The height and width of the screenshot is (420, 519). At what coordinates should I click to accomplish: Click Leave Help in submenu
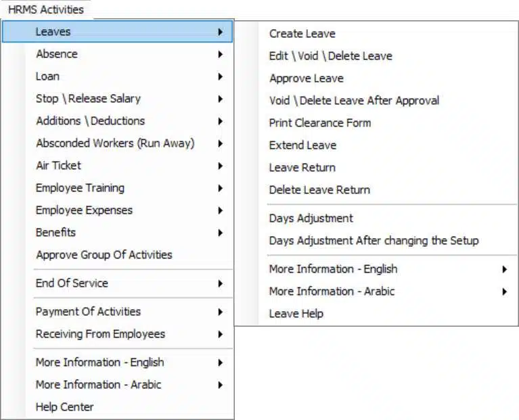point(296,314)
